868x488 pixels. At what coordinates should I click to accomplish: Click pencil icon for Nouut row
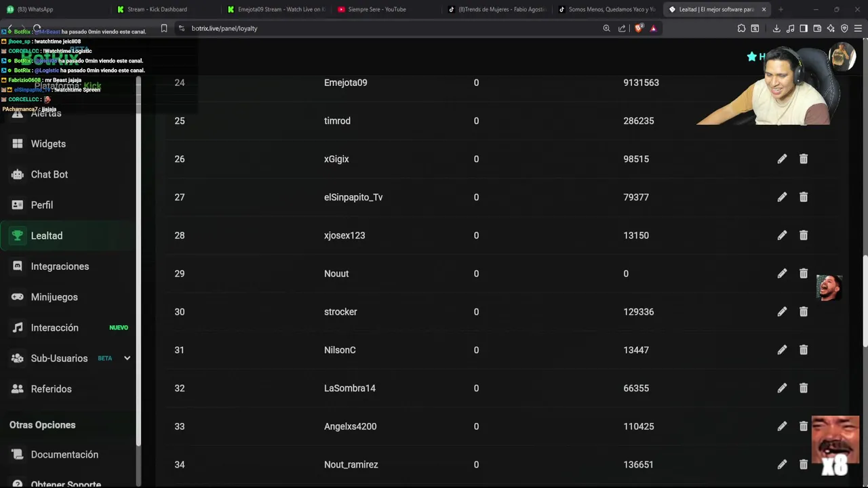(782, 273)
